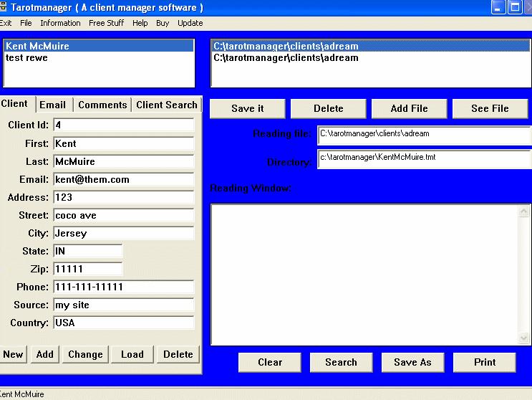Select second adream path in file list

(286, 57)
